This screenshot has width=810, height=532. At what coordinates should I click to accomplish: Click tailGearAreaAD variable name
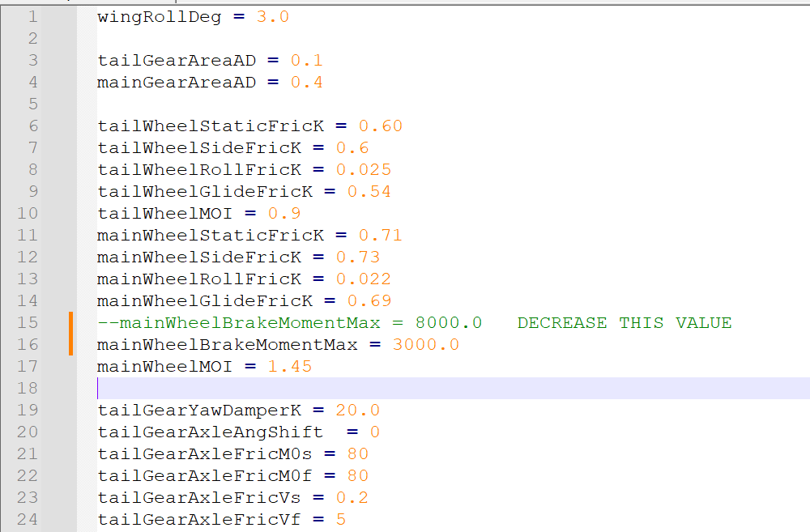[x=177, y=61]
